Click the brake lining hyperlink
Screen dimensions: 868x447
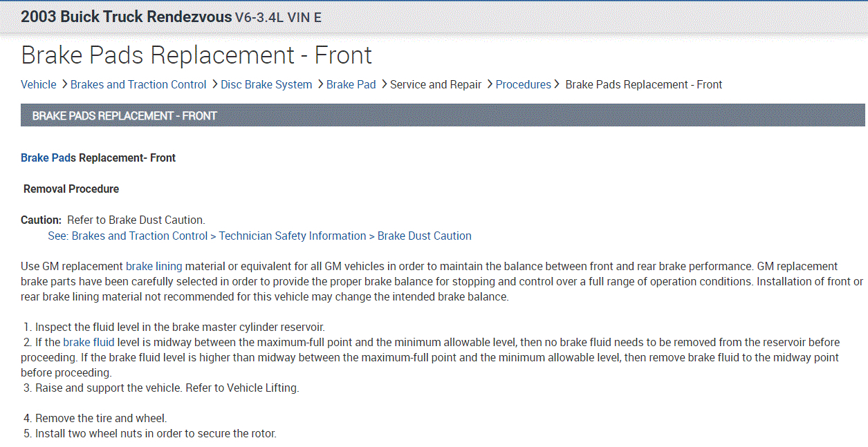coord(154,266)
